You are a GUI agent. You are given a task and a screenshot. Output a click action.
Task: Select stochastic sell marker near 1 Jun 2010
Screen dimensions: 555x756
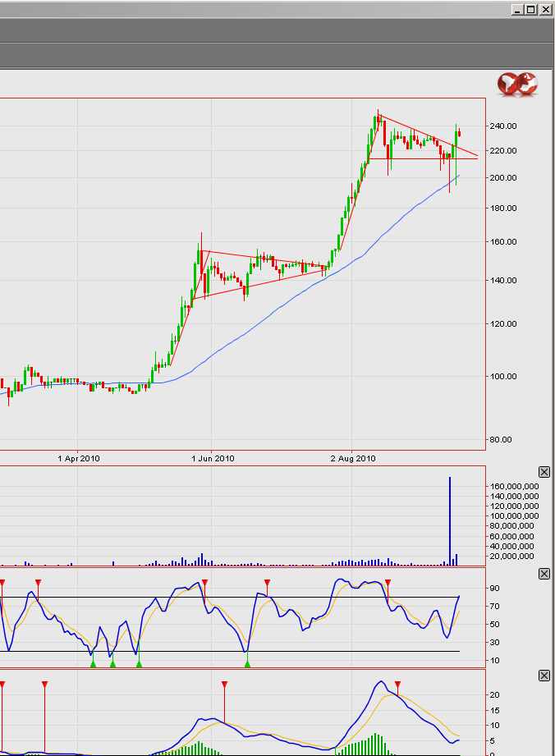tap(204, 583)
